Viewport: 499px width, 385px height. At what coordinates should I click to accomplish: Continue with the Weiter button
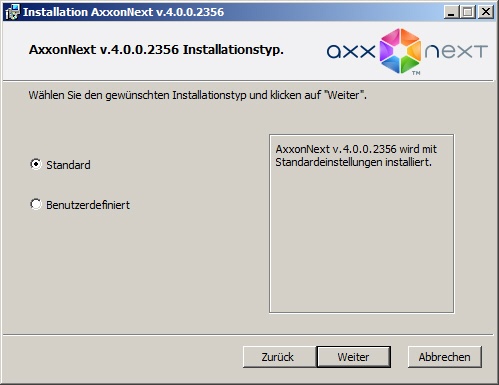[354, 357]
